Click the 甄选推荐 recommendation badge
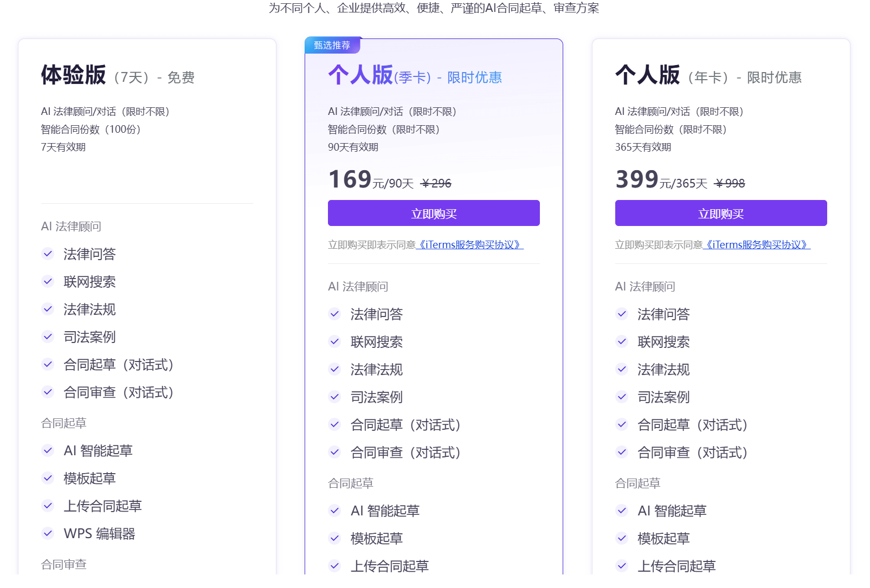The height and width of the screenshot is (588, 870). 332,46
